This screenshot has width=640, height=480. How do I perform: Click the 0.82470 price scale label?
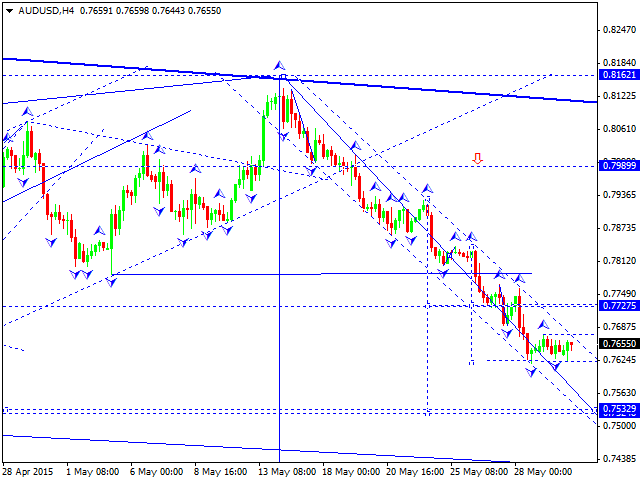pos(619,29)
